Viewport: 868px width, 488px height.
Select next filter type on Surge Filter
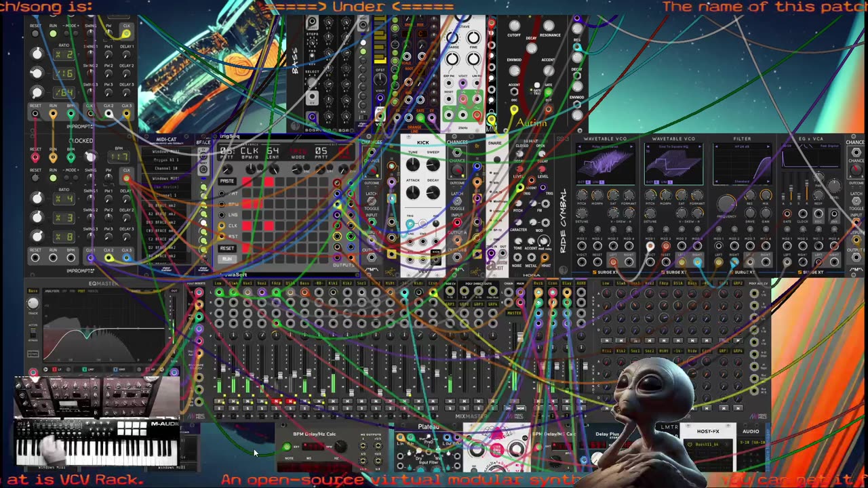pos(770,146)
